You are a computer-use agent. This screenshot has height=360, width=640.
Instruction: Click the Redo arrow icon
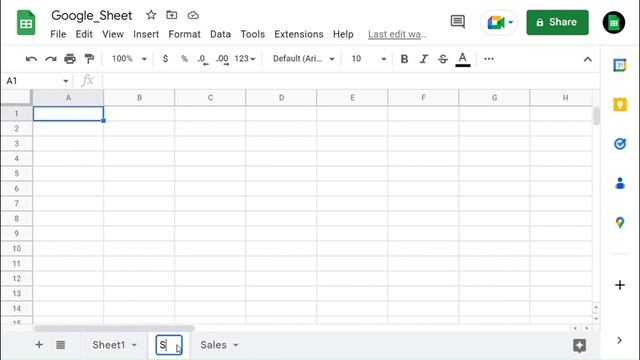[x=51, y=59]
